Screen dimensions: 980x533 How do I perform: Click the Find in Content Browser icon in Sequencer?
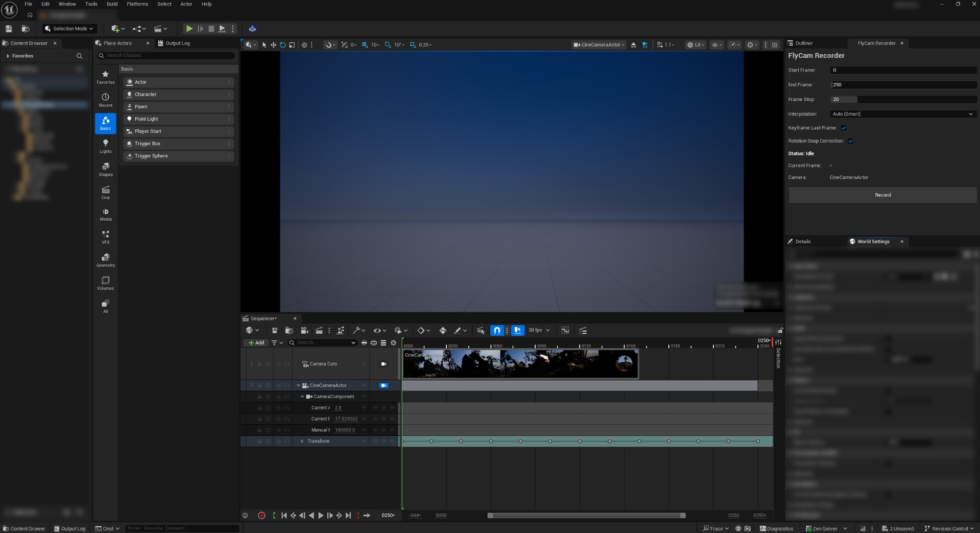click(x=289, y=330)
